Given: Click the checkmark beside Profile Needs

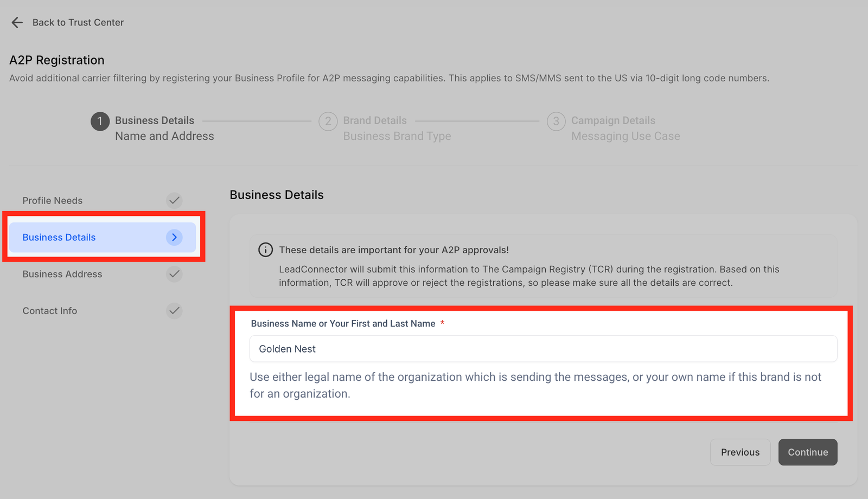Looking at the screenshot, I should 174,201.
